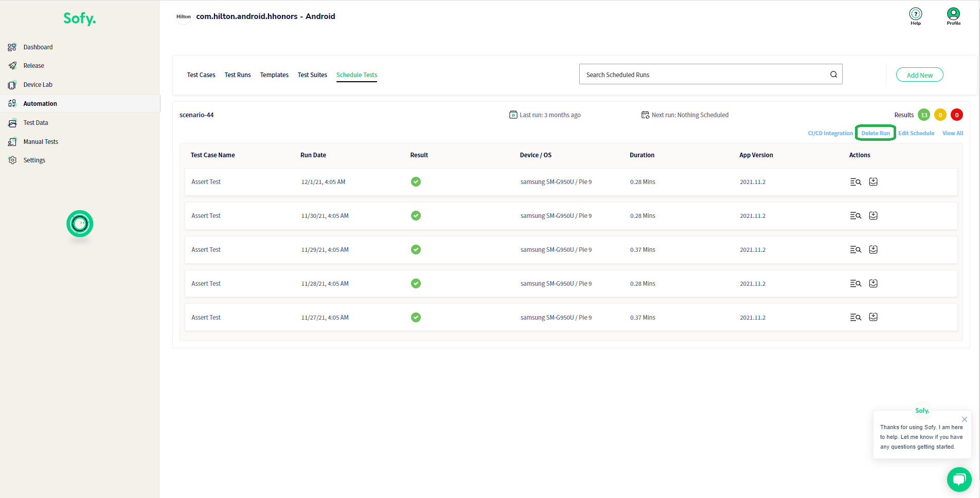Click the Dashboard grid icon
Screen dimensions: 980x498
[x=12, y=47]
